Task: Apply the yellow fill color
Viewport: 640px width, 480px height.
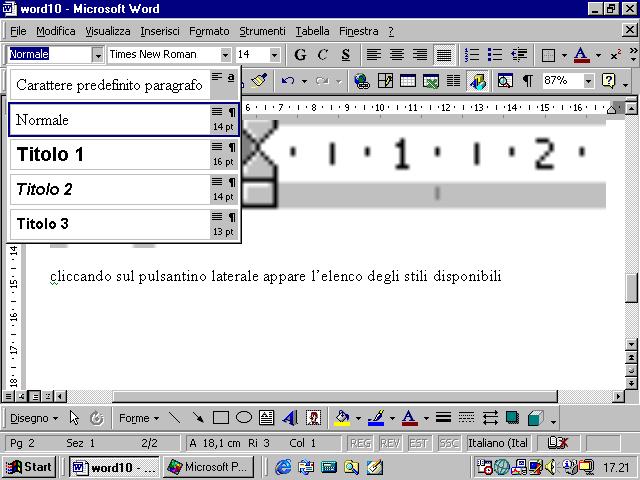Action: (342, 418)
